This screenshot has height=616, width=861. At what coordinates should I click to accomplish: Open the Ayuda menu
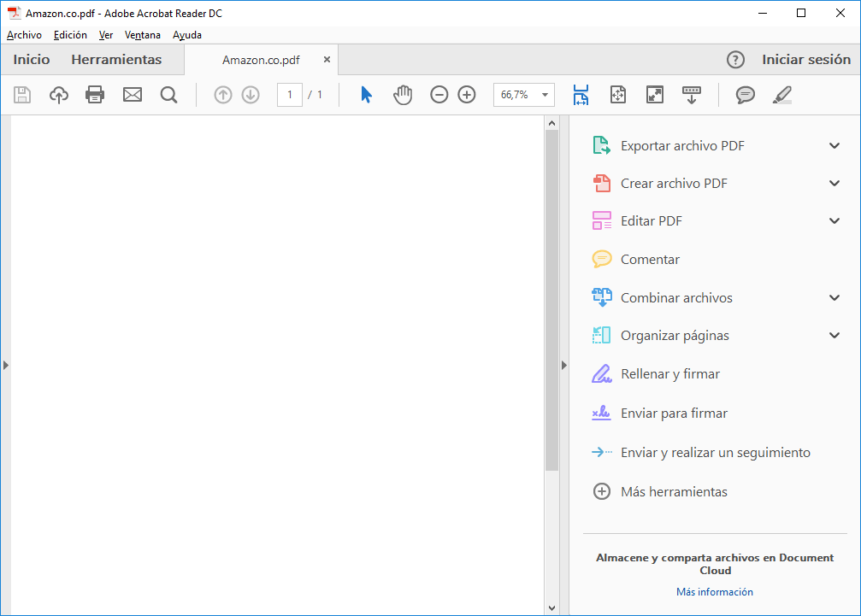187,35
